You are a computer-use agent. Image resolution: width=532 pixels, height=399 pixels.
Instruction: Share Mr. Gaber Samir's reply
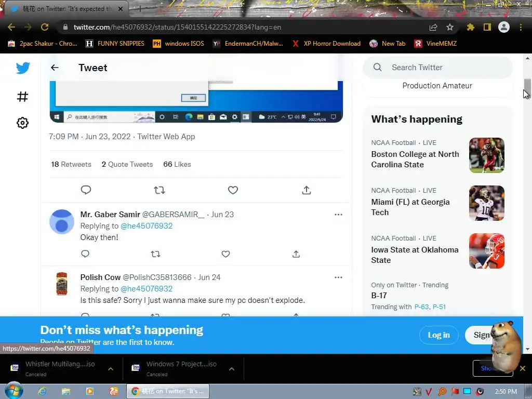pos(296,254)
